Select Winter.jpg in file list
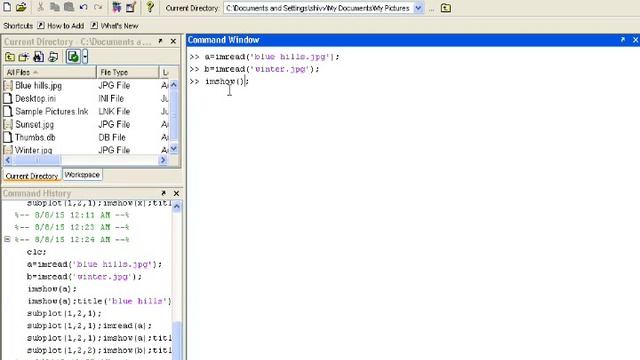Screen dimensions: 640x360 [x=33, y=150]
